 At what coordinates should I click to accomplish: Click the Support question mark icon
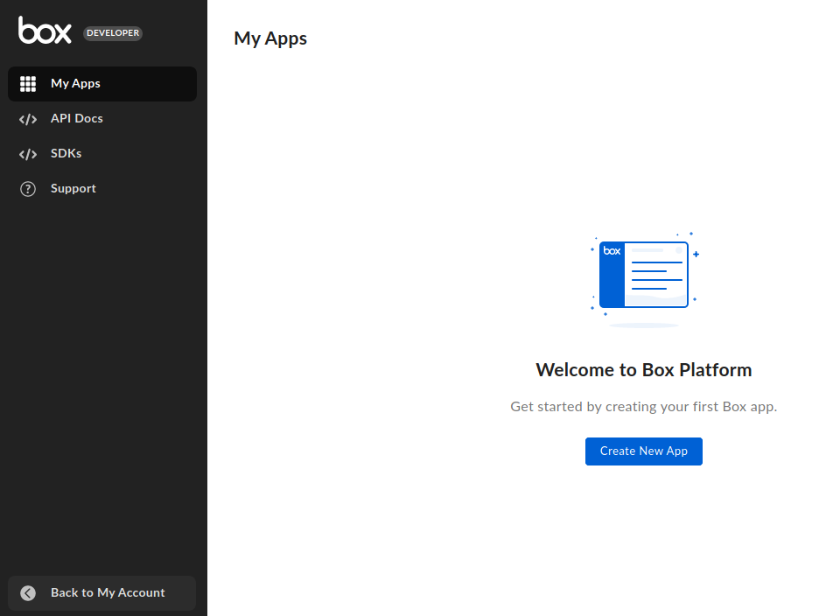(27, 188)
